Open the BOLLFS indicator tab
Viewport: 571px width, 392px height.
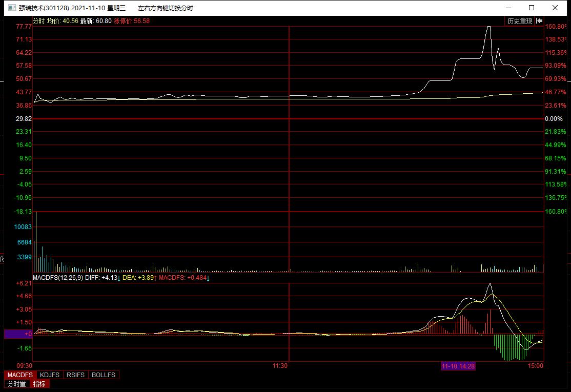(104, 375)
